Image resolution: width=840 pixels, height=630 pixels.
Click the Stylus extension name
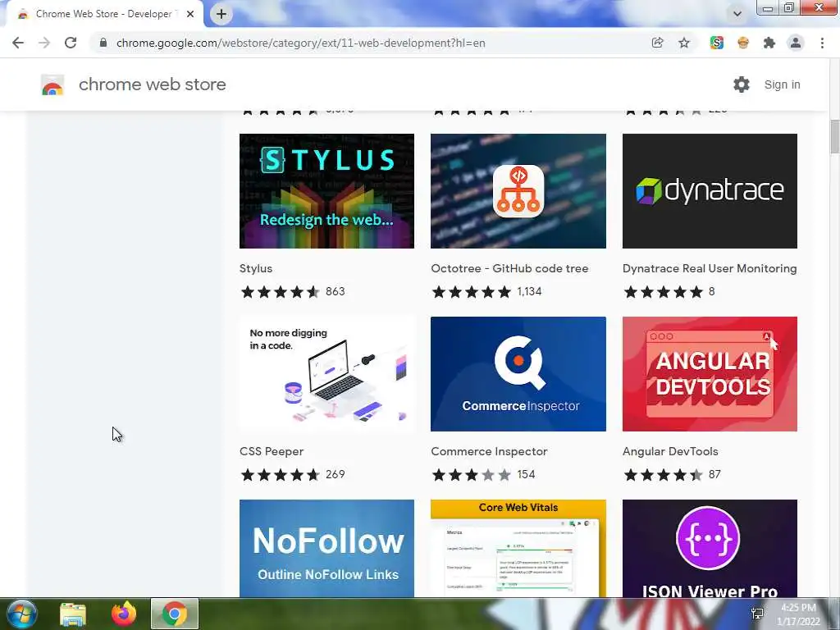click(256, 268)
